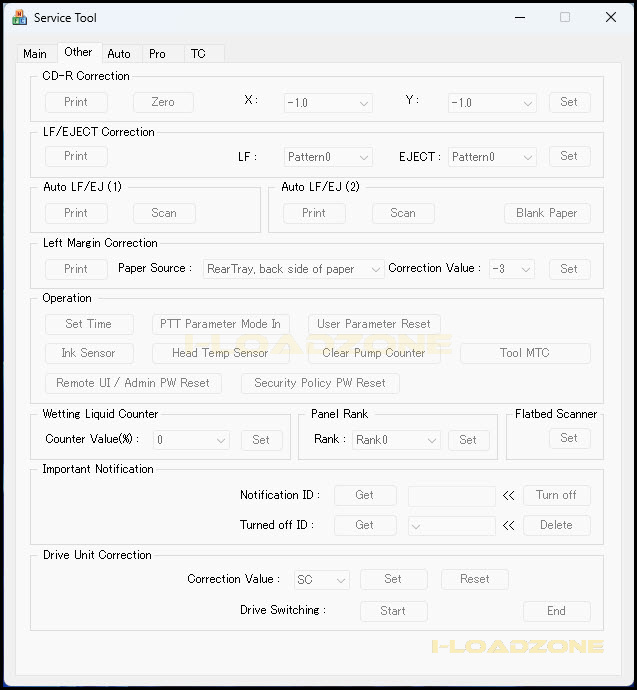Click the Blank Paper button
This screenshot has width=637, height=690.
coord(546,213)
